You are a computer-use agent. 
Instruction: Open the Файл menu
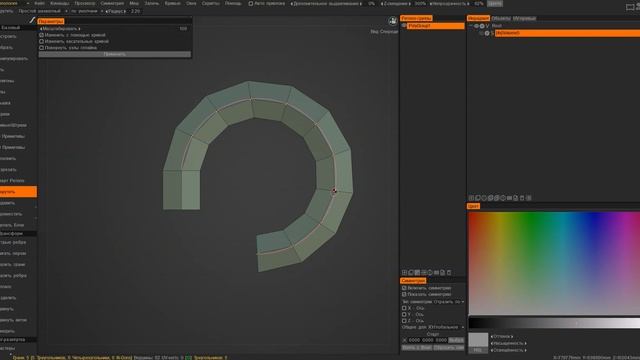tap(39, 3)
